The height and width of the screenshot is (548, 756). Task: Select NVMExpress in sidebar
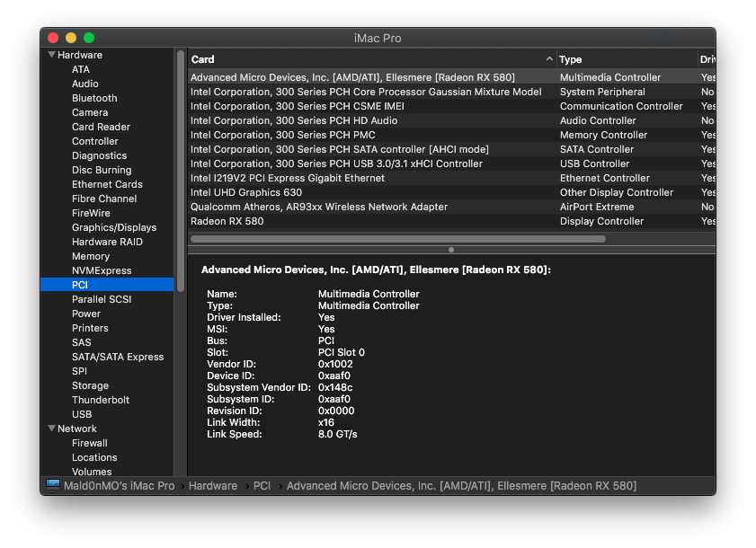pyautogui.click(x=102, y=271)
